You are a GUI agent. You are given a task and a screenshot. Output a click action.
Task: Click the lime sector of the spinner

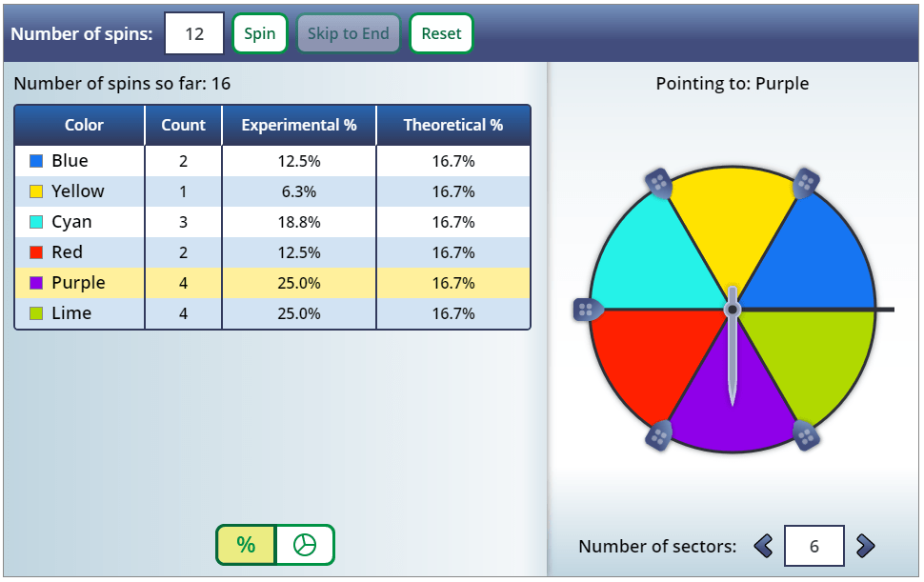pos(819,359)
